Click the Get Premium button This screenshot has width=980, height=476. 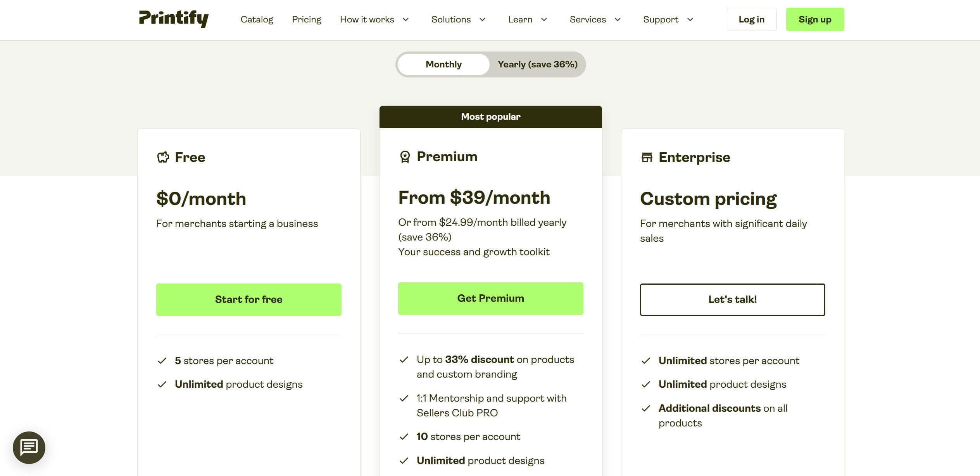tap(490, 298)
